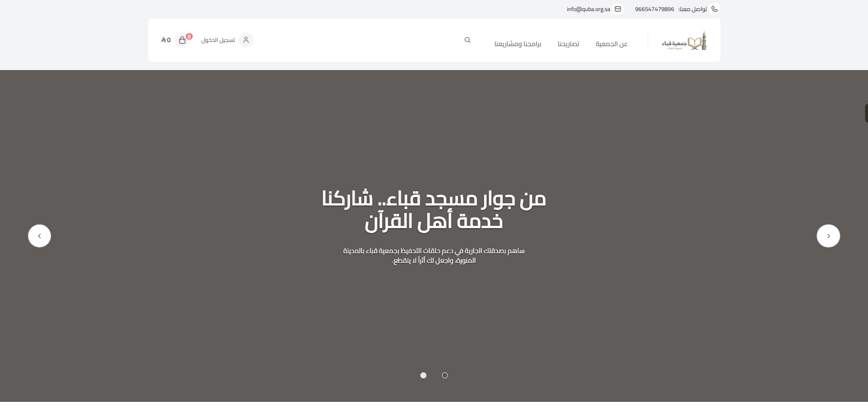Click phone number 966547479896
Viewport: 868px width, 412px height.
coord(655,9)
